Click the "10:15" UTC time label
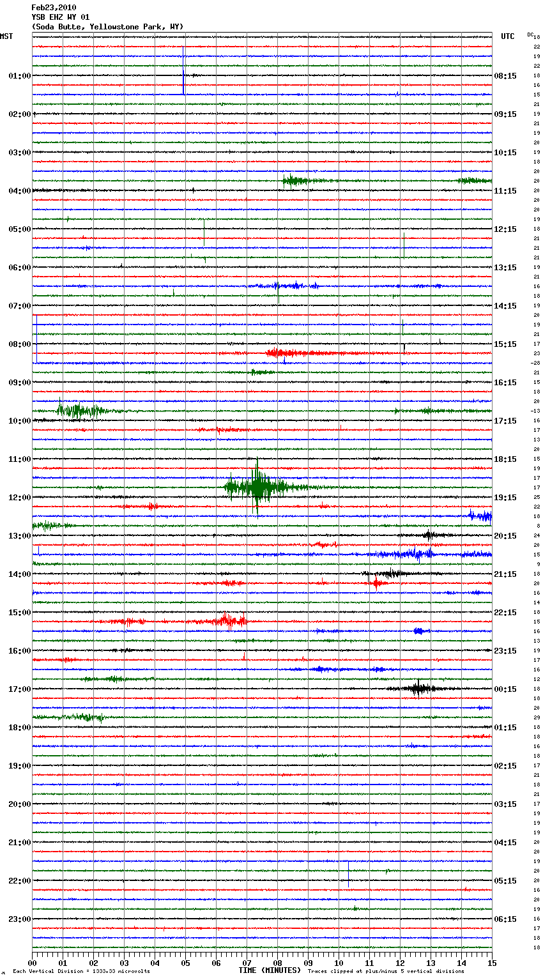This screenshot has width=543, height=980. (505, 153)
